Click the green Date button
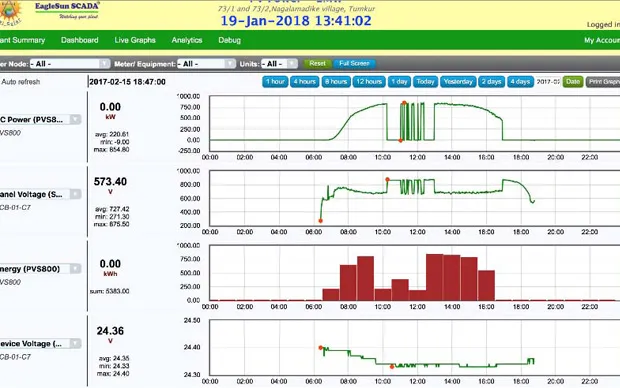The image size is (620, 388). pos(573,82)
